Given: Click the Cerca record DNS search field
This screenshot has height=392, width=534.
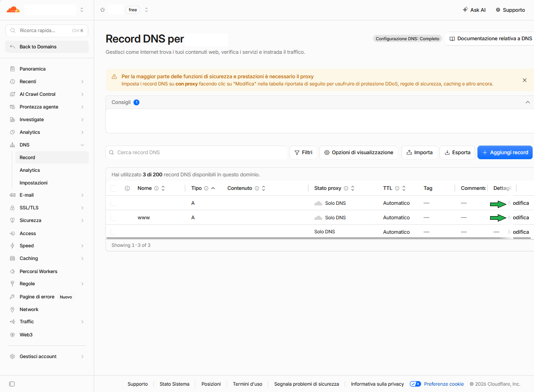Looking at the screenshot, I should click(x=196, y=152).
